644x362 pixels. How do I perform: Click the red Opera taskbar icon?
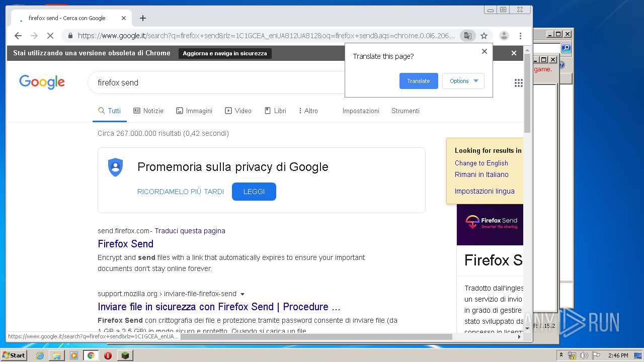click(x=108, y=355)
